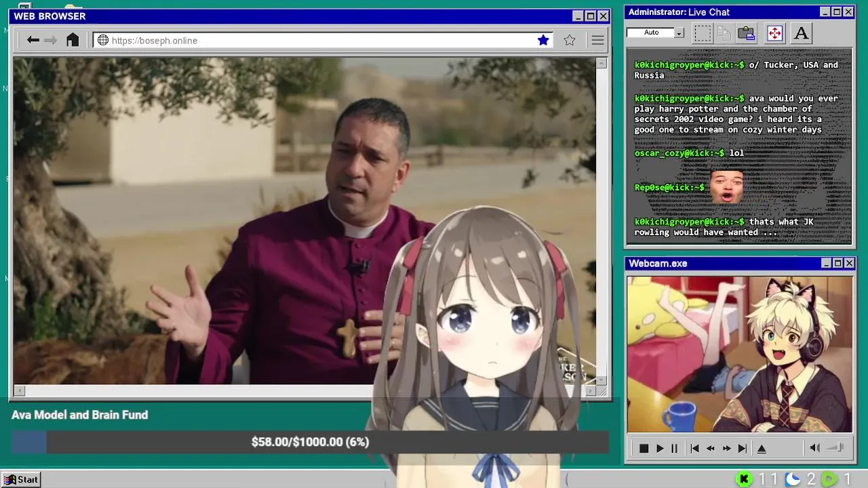Click the green Kick icon in system tray
Viewport: 868px width, 488px height.
tap(744, 479)
